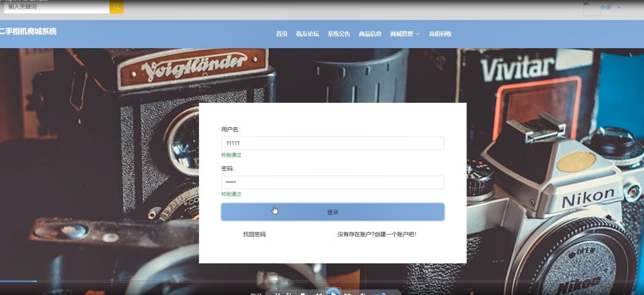
Task: Go to the 首页 nav item
Action: click(282, 34)
